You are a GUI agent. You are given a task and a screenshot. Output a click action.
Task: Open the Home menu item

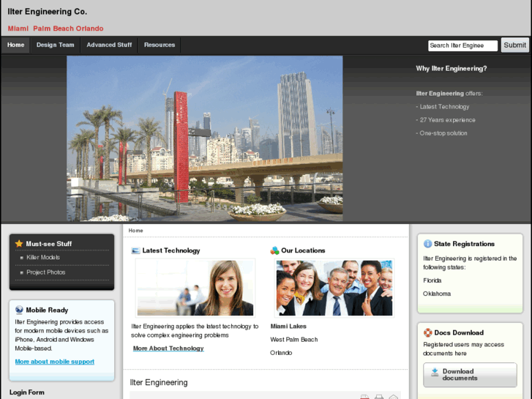(x=15, y=45)
